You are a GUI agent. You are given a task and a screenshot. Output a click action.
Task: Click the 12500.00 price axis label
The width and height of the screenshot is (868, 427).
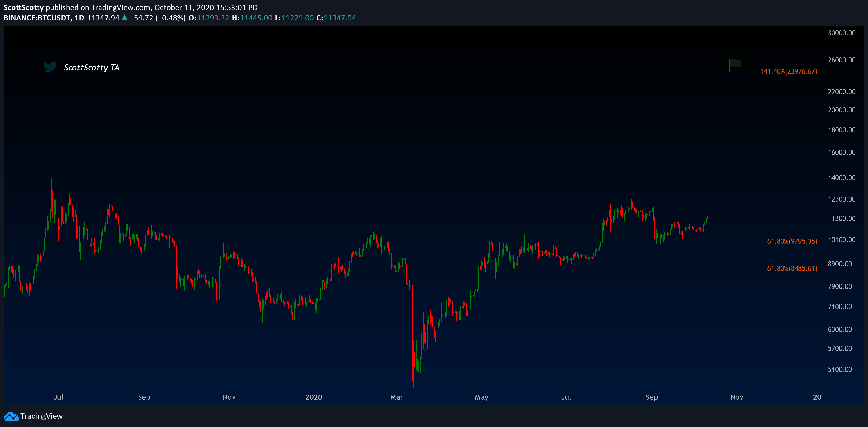841,199
